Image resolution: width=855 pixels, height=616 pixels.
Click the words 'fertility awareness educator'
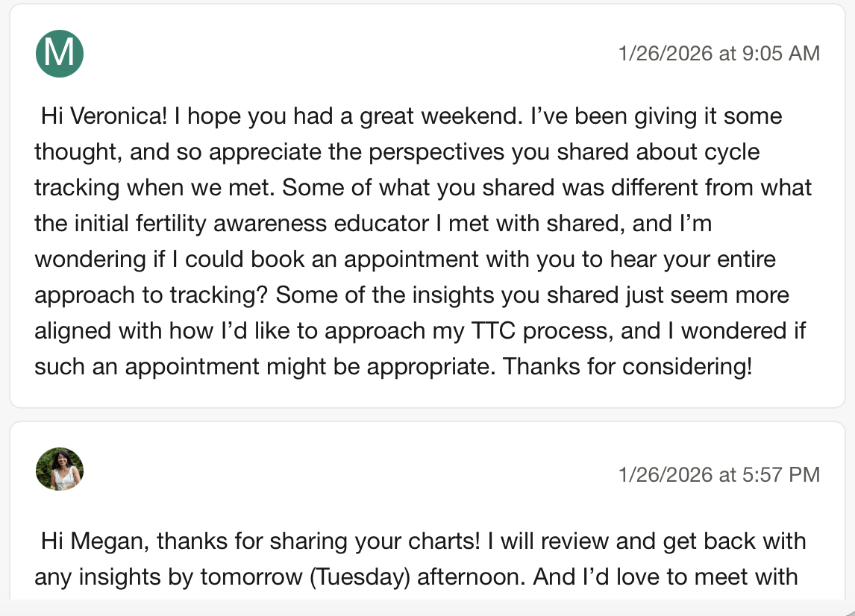282,224
